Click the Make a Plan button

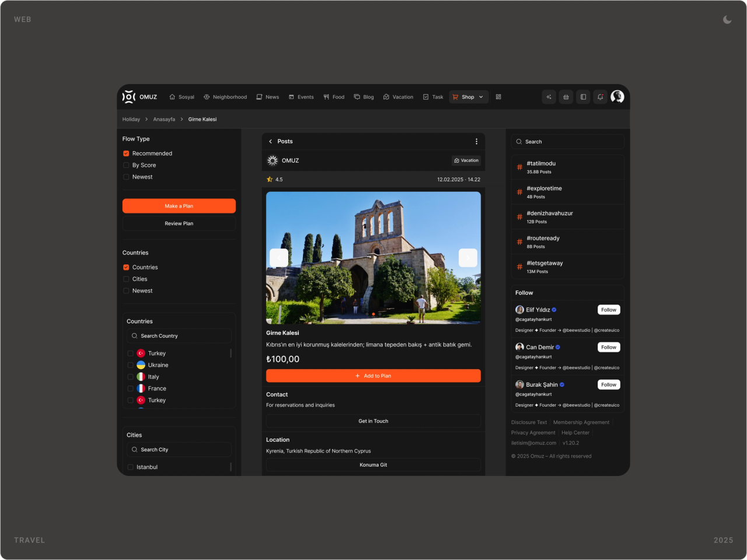[x=179, y=206]
